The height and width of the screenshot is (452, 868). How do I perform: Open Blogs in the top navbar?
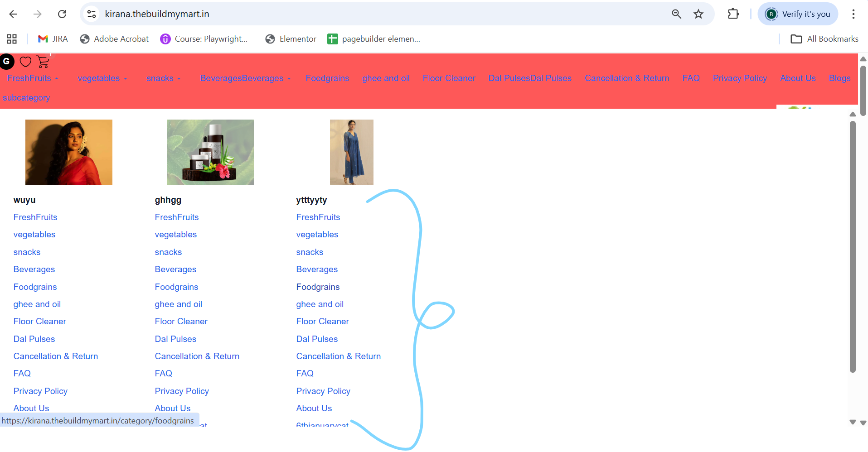pos(839,78)
